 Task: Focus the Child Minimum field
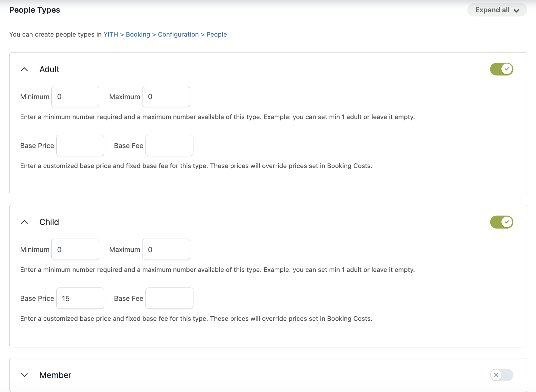tap(75, 249)
